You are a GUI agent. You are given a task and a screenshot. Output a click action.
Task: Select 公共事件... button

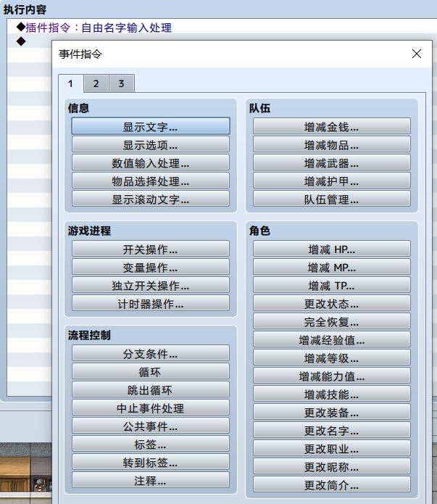[151, 426]
